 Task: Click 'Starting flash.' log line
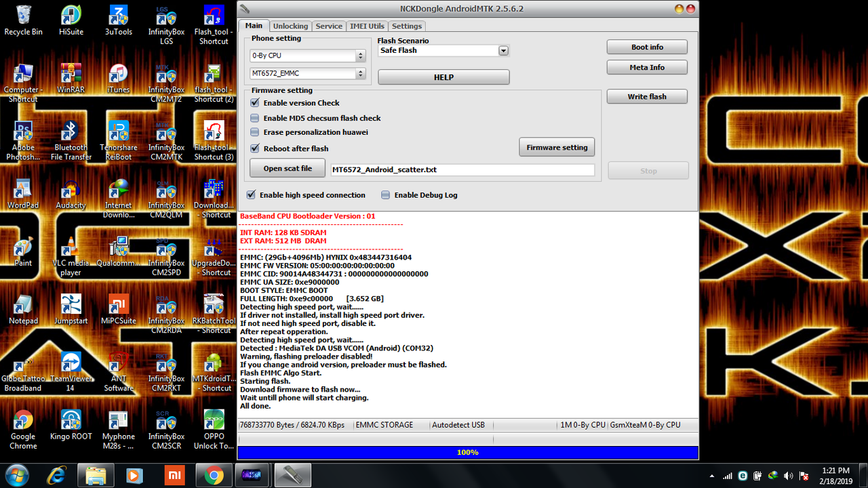pos(265,381)
